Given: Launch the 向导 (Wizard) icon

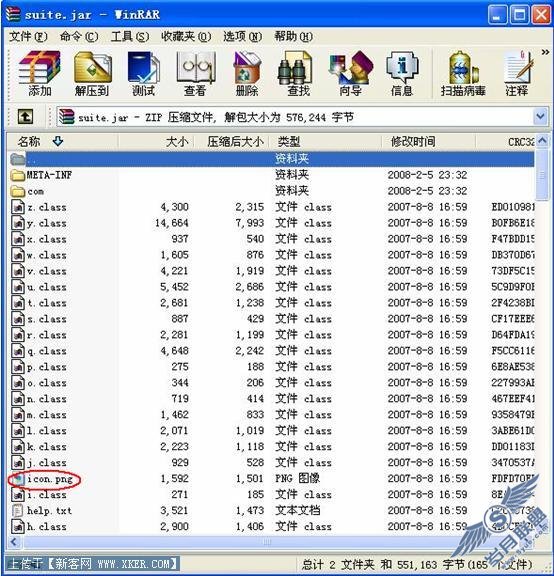Looking at the screenshot, I should click(x=350, y=73).
